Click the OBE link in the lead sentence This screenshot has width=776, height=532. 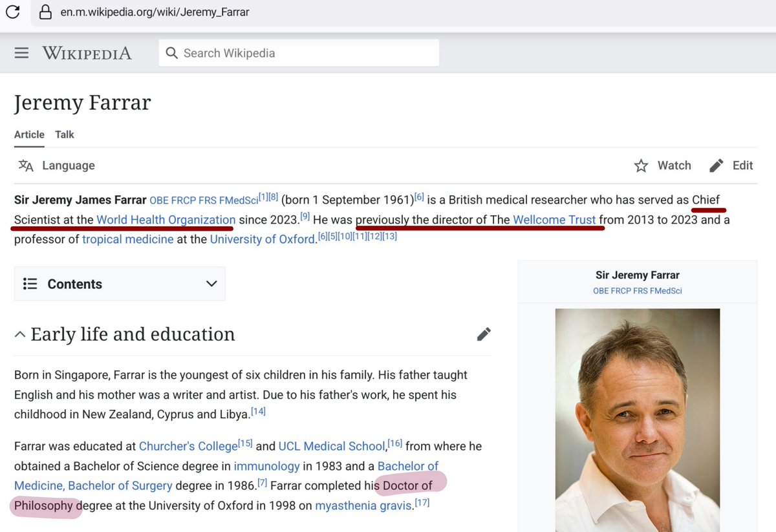[x=158, y=200]
